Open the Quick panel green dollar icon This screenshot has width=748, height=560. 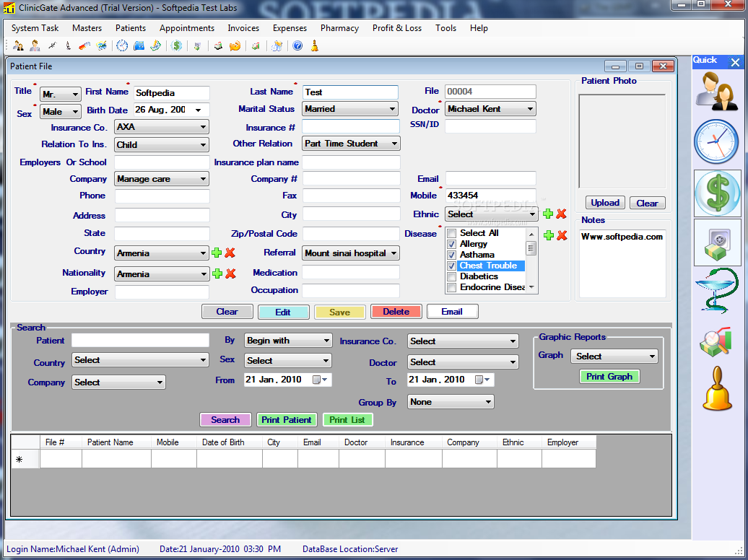(718, 193)
